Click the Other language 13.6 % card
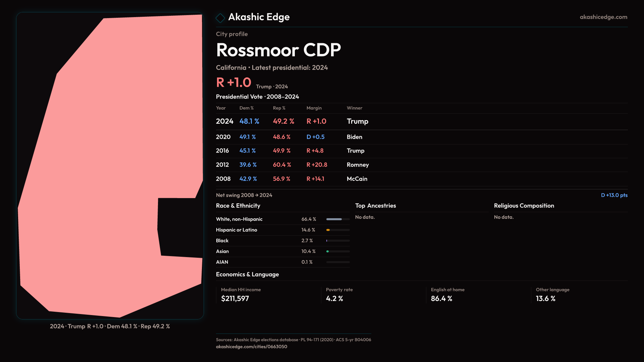This screenshot has height=362, width=644. tap(552, 294)
